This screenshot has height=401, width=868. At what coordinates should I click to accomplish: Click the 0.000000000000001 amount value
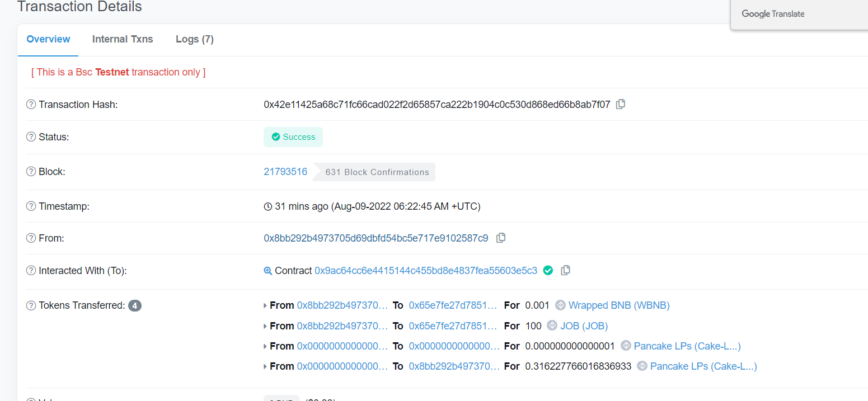[x=570, y=346]
